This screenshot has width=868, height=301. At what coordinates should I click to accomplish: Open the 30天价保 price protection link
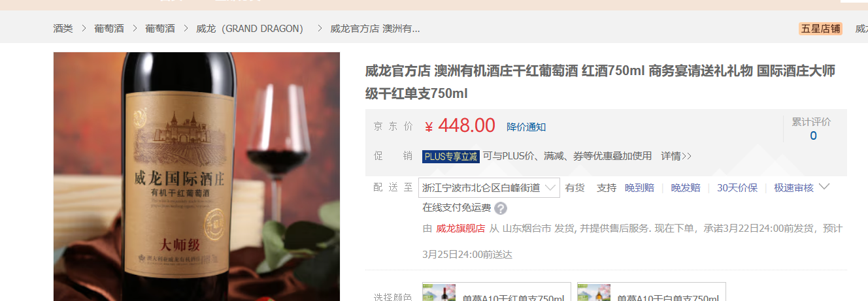737,187
